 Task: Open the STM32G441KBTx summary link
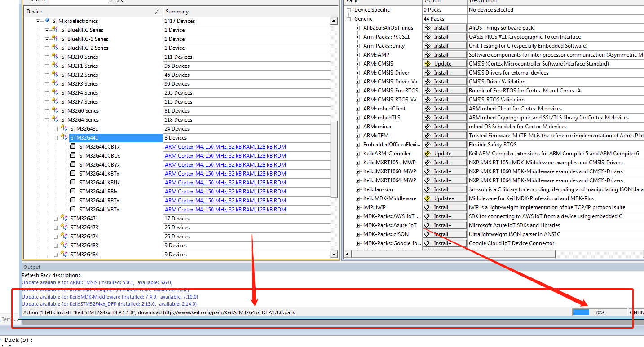pyautogui.click(x=225, y=173)
